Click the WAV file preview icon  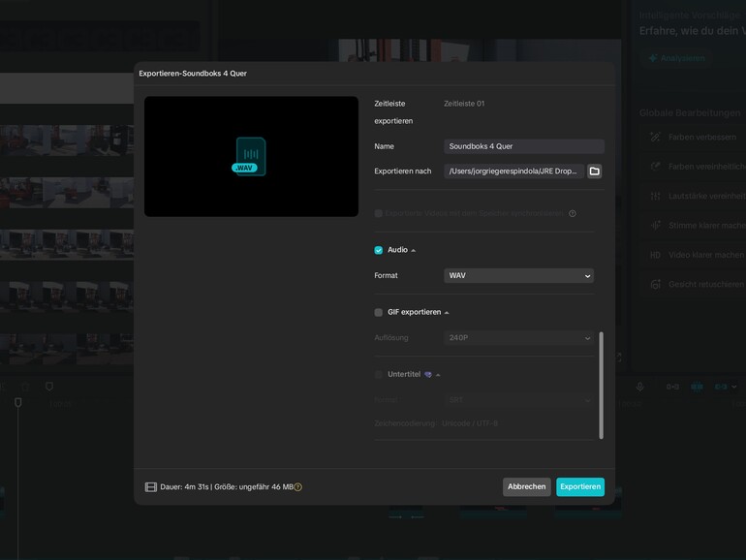(249, 157)
